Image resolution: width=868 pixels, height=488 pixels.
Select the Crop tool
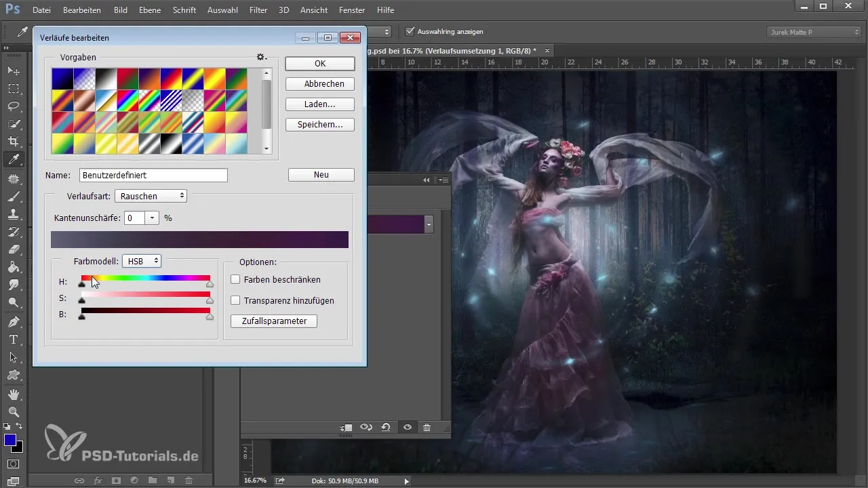14,142
